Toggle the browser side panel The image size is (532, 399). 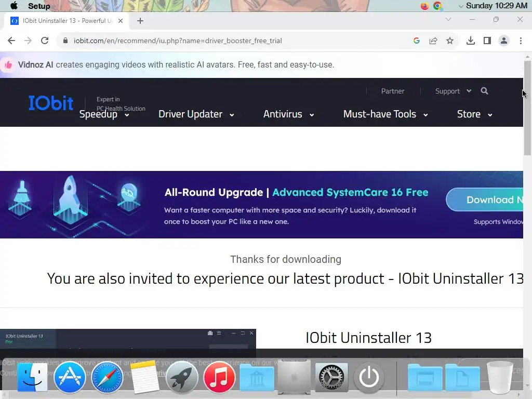(x=487, y=41)
